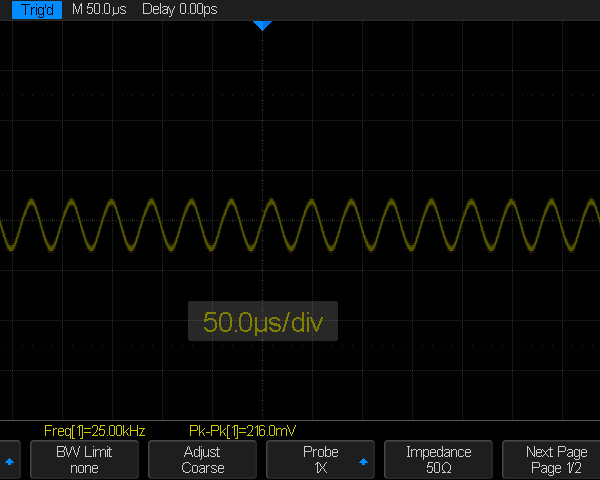
Task: Toggle Adjust between Coarse and Fine
Action: pyautogui.click(x=202, y=460)
